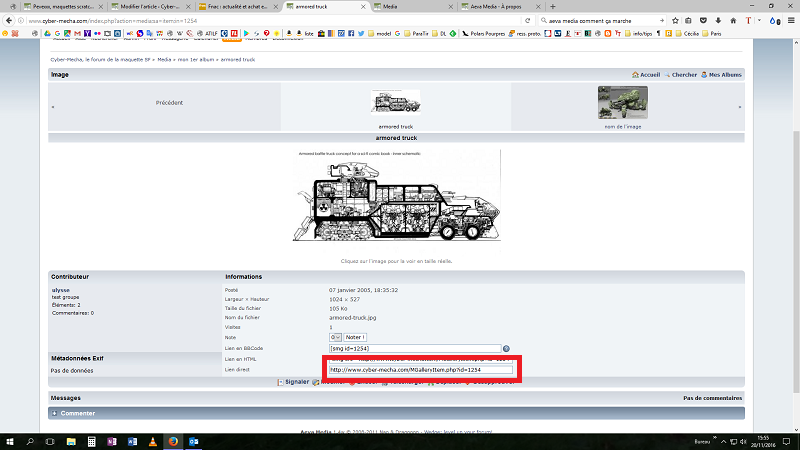Click the Windows Start button
The width and height of the screenshot is (800, 450).
pyautogui.click(x=9, y=441)
